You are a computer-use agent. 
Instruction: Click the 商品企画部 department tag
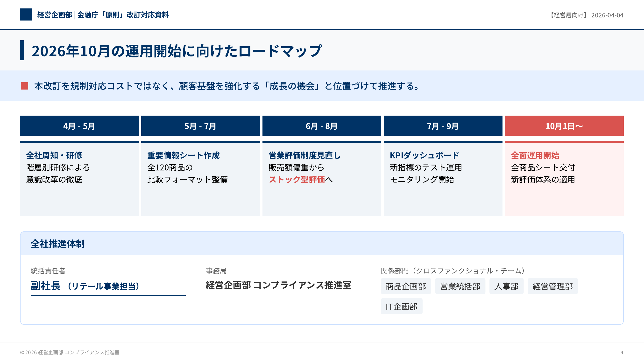click(x=405, y=286)
